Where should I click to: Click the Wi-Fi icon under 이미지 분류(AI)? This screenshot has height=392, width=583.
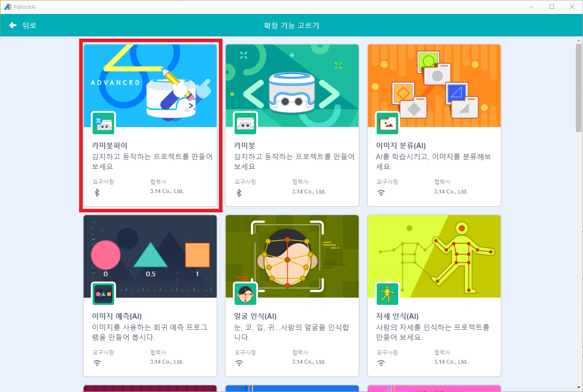381,193
